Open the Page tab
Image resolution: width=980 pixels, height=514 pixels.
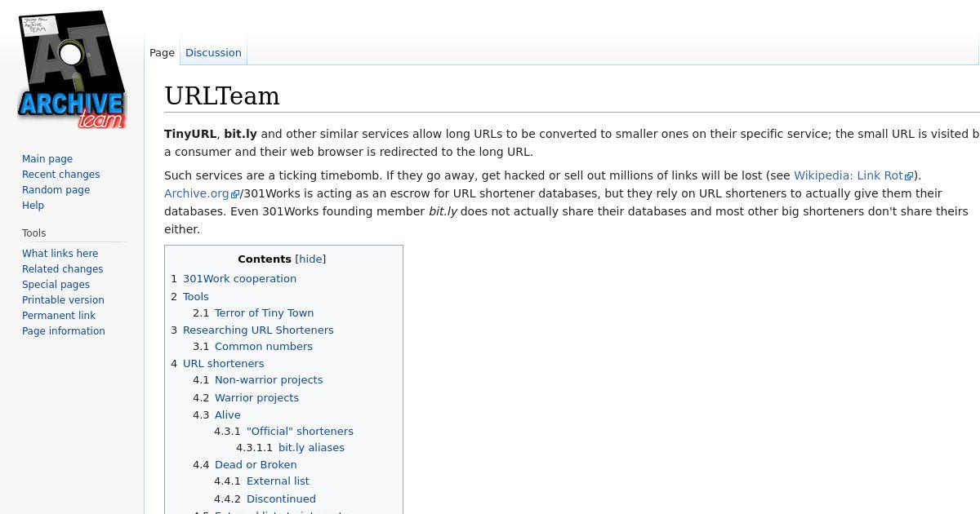coord(162,52)
